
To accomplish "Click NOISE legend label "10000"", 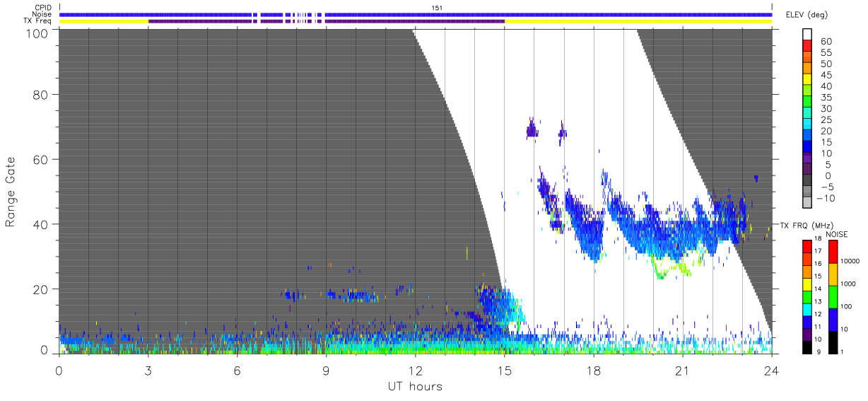I will tap(851, 261).
